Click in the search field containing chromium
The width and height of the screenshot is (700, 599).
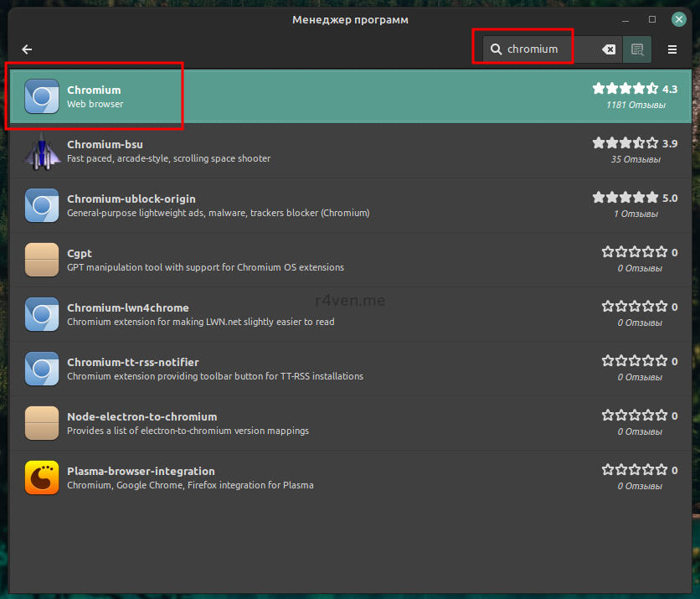pos(548,49)
